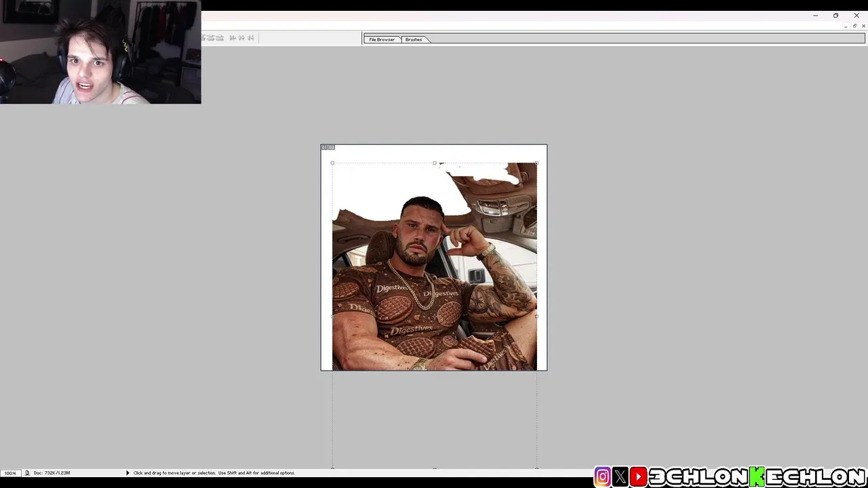The height and width of the screenshot is (488, 868).
Task: Click the top-right transform handle
Action: pyautogui.click(x=536, y=163)
